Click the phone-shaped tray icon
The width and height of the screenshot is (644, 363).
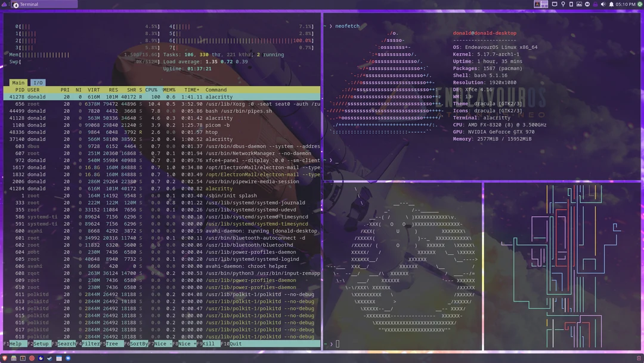[570, 4]
